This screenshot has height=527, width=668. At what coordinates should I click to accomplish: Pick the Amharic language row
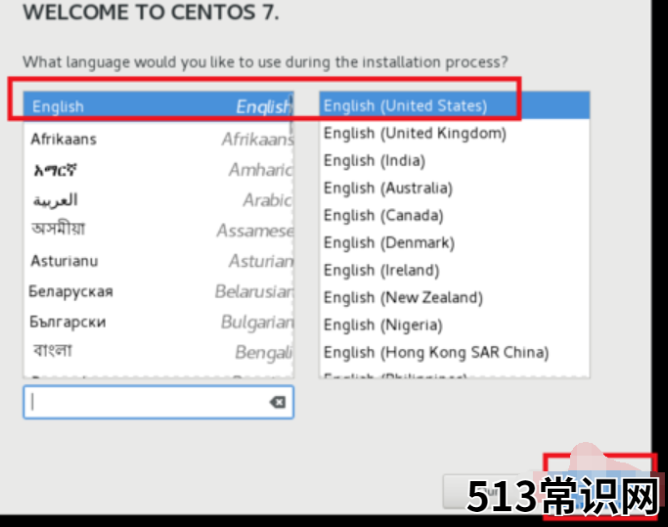coord(158,170)
